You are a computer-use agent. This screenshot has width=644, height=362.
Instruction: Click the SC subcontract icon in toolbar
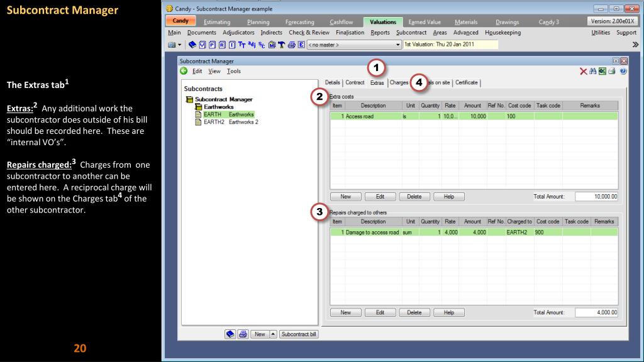pyautogui.click(x=262, y=45)
